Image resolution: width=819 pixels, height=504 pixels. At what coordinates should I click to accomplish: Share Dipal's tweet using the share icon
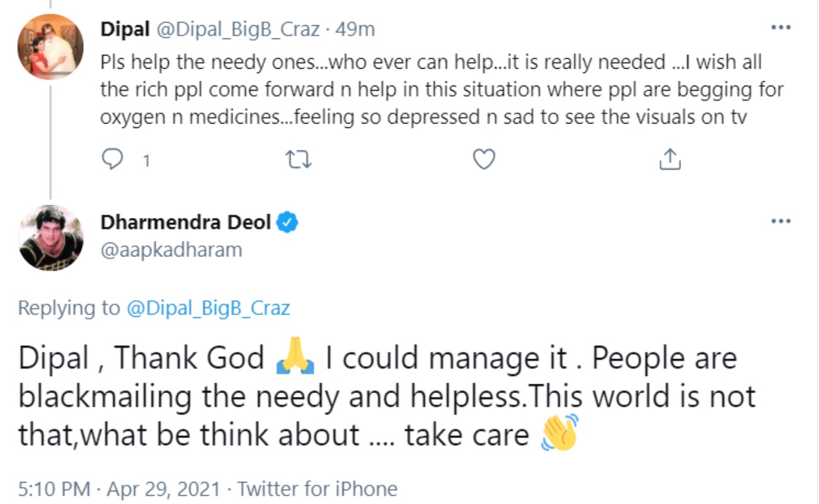(669, 160)
